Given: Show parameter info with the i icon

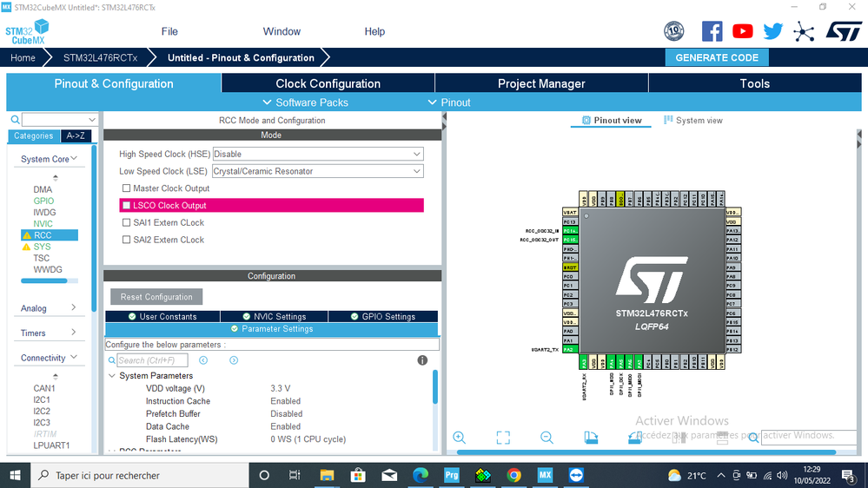Looking at the screenshot, I should tap(422, 360).
